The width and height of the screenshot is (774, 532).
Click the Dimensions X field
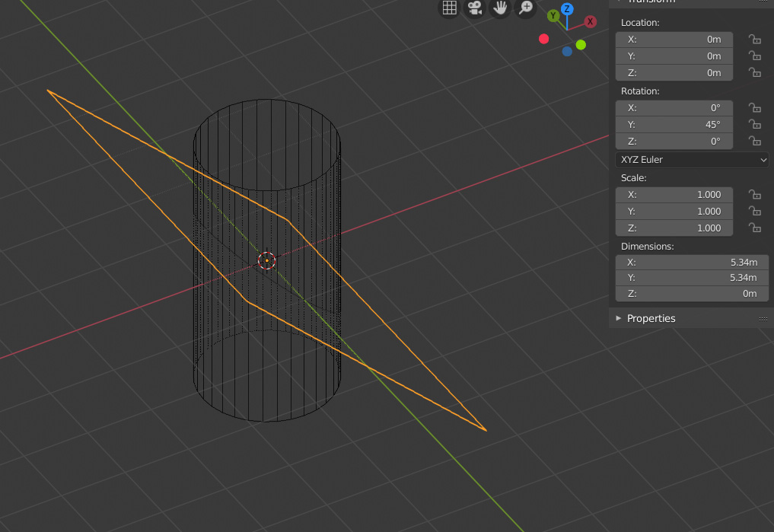pos(691,262)
